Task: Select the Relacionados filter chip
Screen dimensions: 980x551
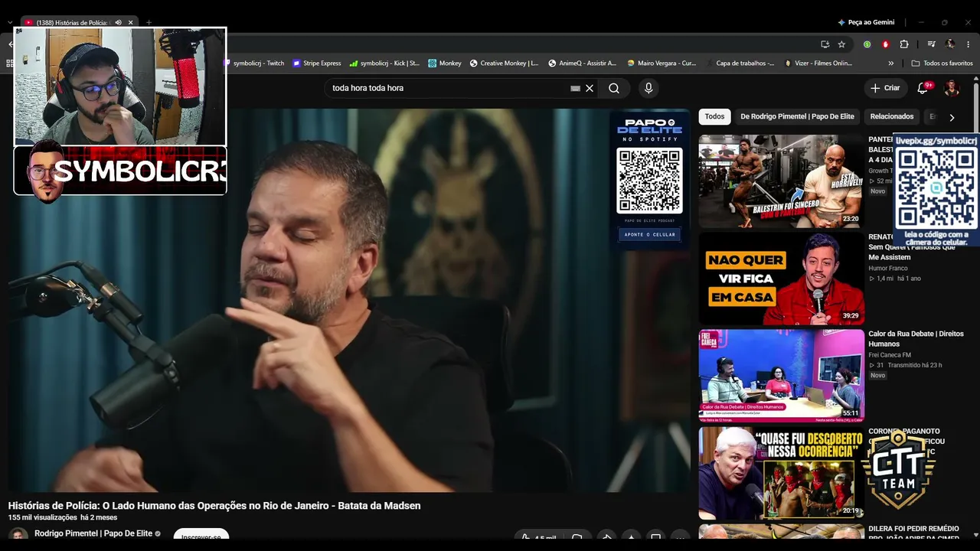Action: coord(892,116)
